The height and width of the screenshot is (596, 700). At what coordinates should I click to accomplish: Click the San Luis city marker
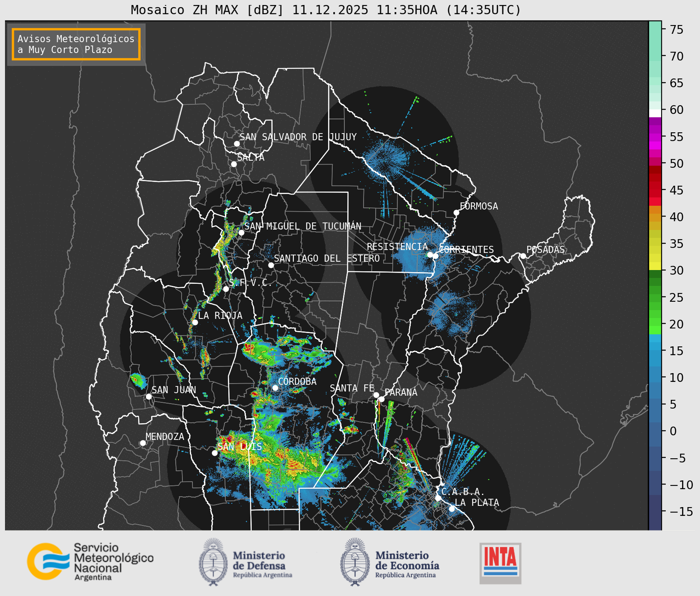point(215,453)
